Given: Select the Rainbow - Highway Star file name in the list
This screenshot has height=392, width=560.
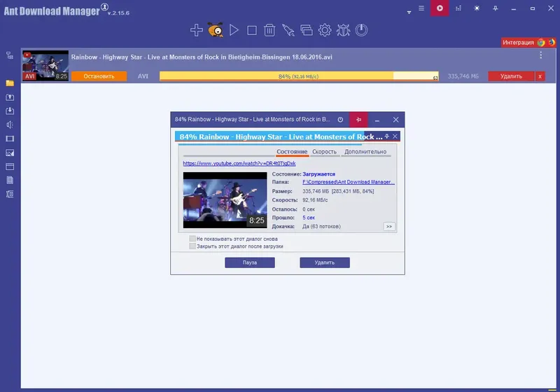Looking at the screenshot, I should [x=202, y=57].
